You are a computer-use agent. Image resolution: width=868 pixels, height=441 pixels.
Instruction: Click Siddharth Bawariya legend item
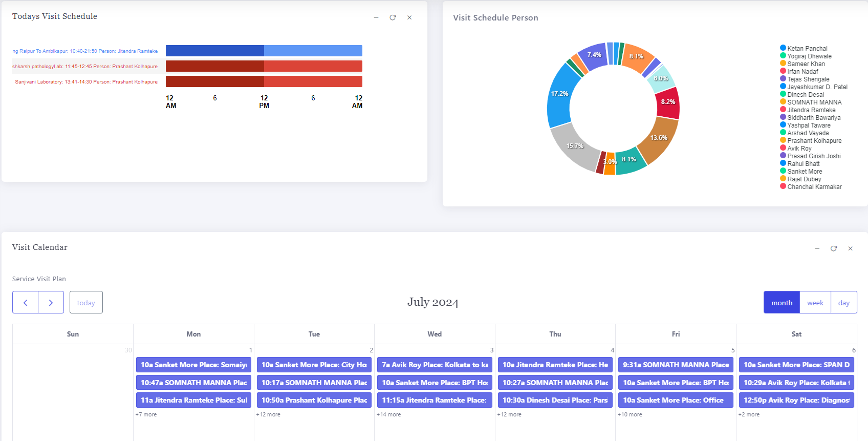[811, 117]
